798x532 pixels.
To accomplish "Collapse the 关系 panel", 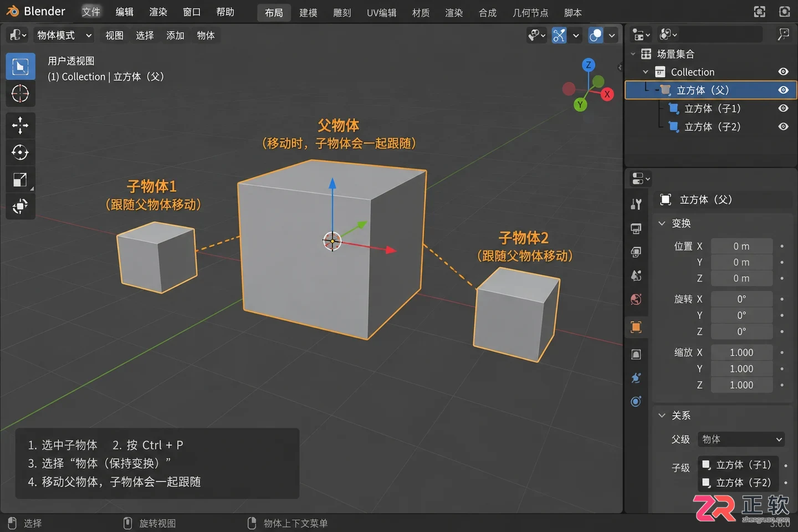I will tap(662, 416).
